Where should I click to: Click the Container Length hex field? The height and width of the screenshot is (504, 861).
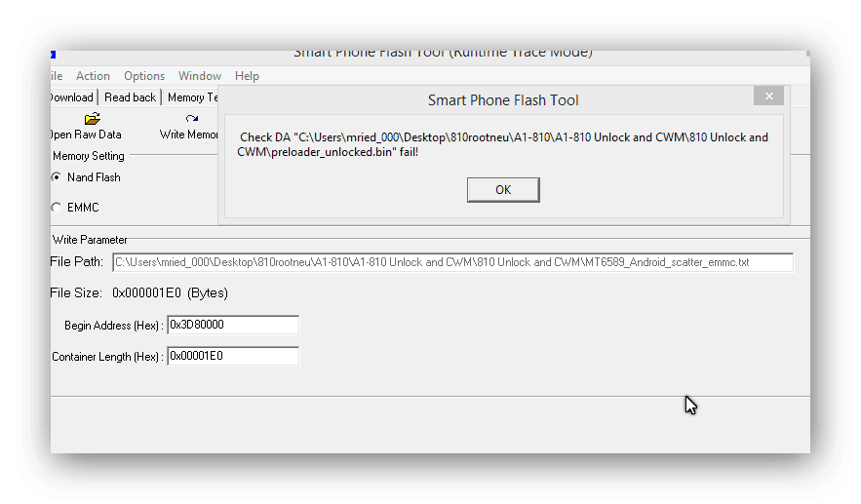[x=233, y=357]
